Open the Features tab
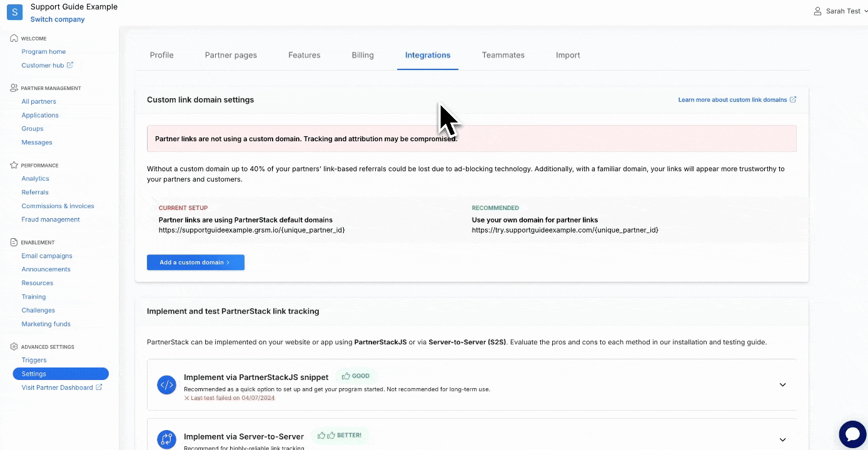 [305, 55]
